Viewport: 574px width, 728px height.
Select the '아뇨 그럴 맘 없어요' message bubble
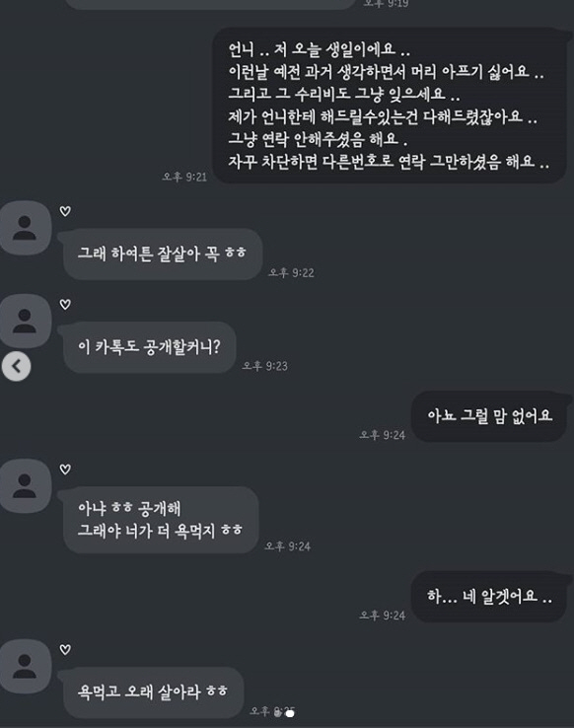(x=489, y=416)
